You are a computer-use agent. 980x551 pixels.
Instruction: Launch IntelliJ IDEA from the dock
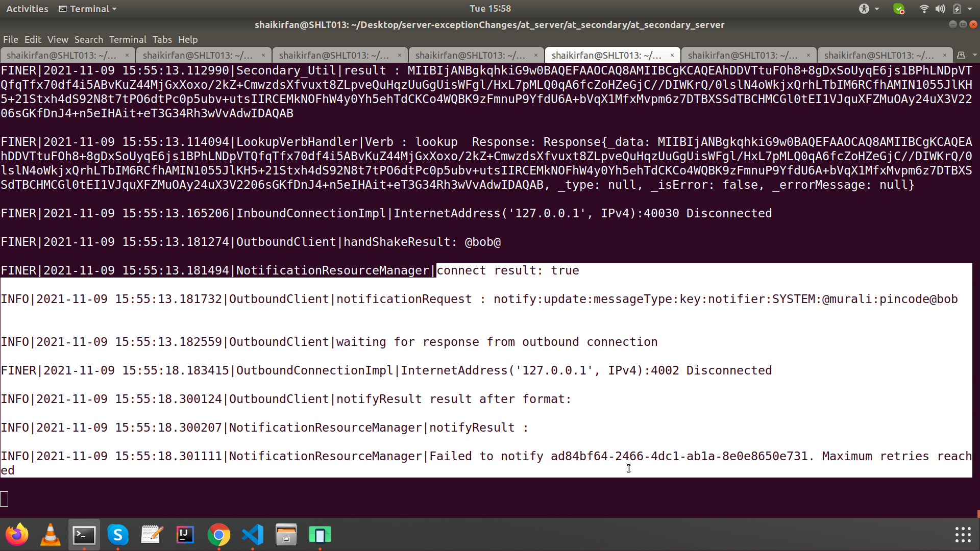click(185, 535)
